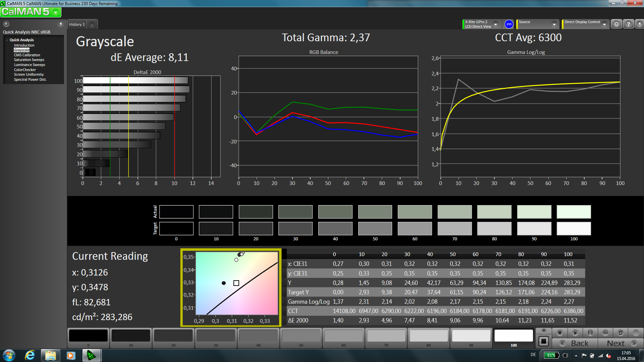Click the bracket single-read icon
Screen dimensions: 644x362
(590, 333)
